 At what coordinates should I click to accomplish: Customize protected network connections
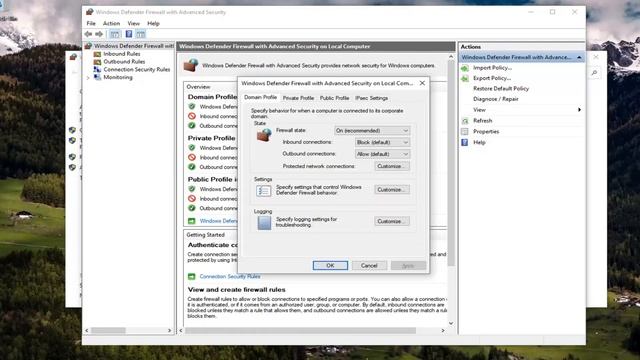(392, 166)
